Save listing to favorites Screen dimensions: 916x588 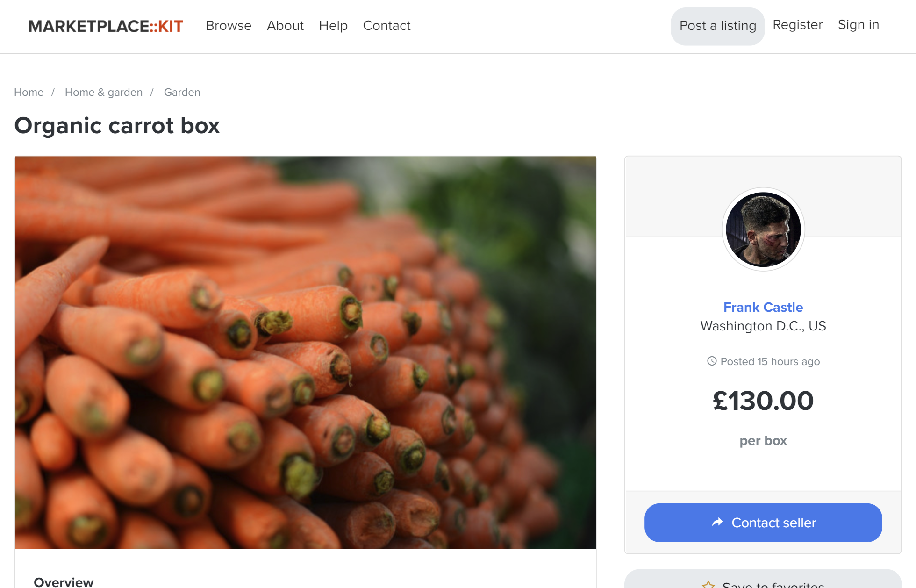763,580
